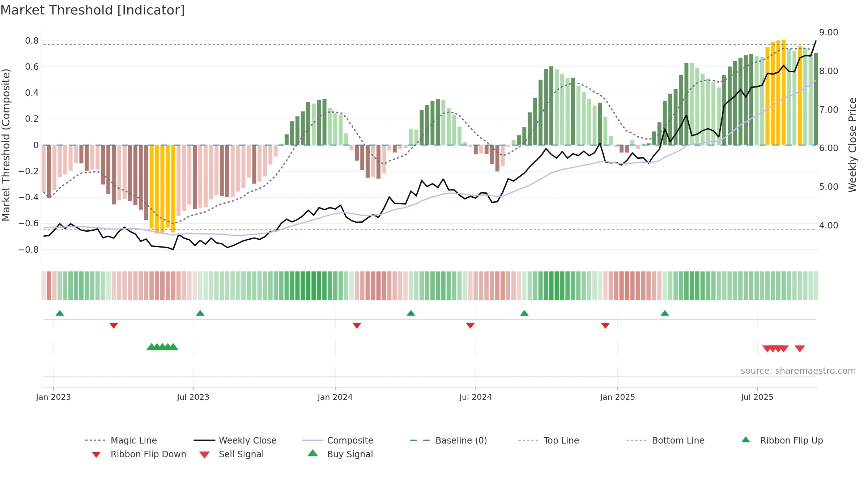Click the 0.8 left-axis tick label
Screen dimensions: 868x488
click(x=32, y=41)
